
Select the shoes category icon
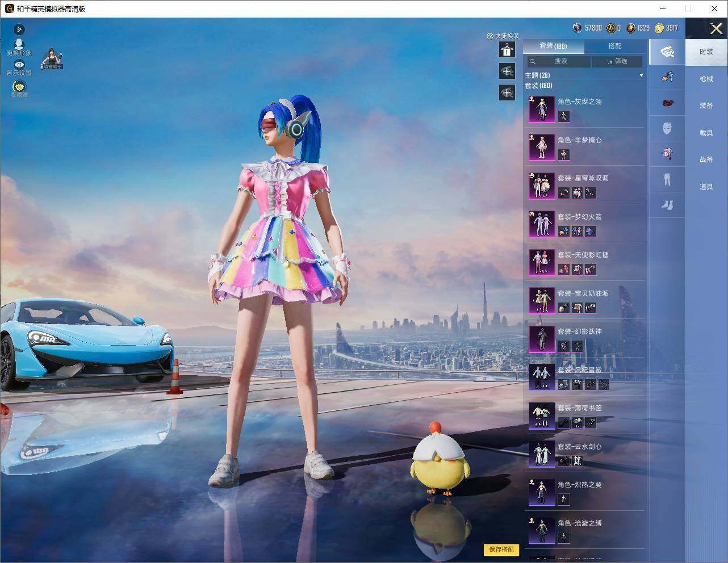(667, 204)
